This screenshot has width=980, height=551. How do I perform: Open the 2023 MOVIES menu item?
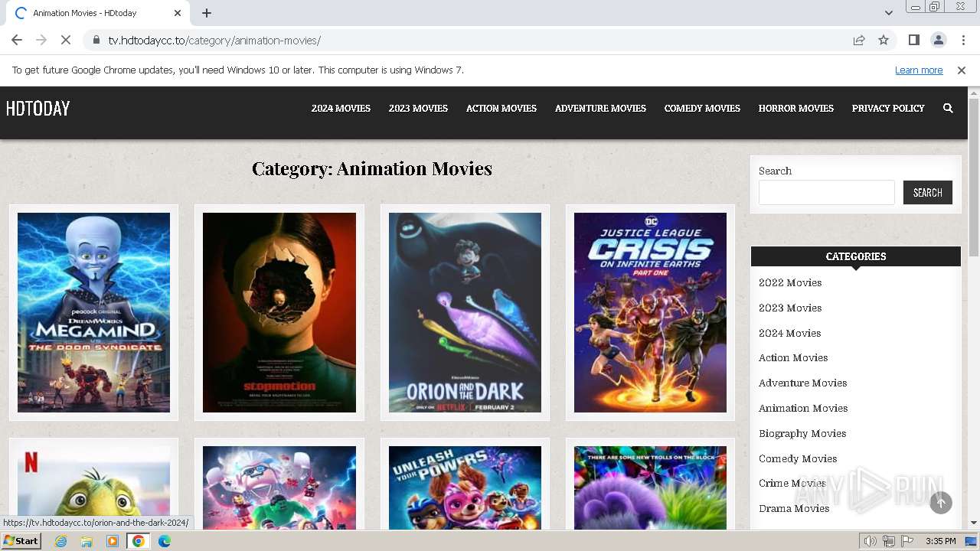(418, 108)
